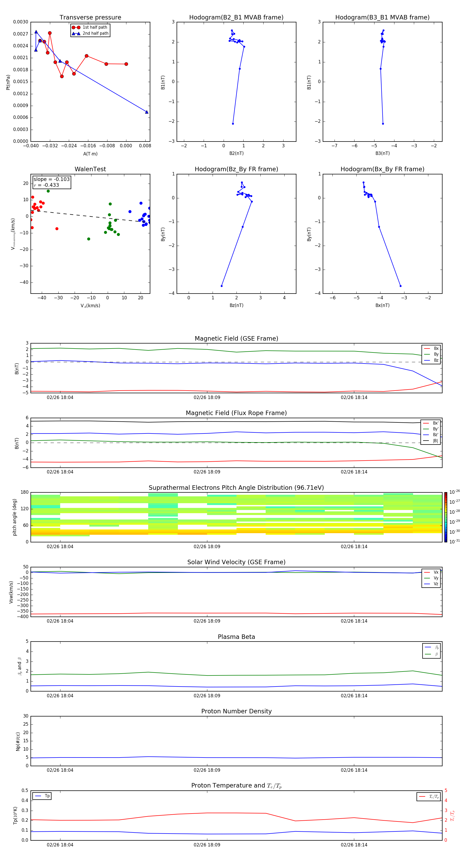
Task: Select the "Hodogram(Bz_By FR frame)" title
Action: pyautogui.click(x=236, y=169)
